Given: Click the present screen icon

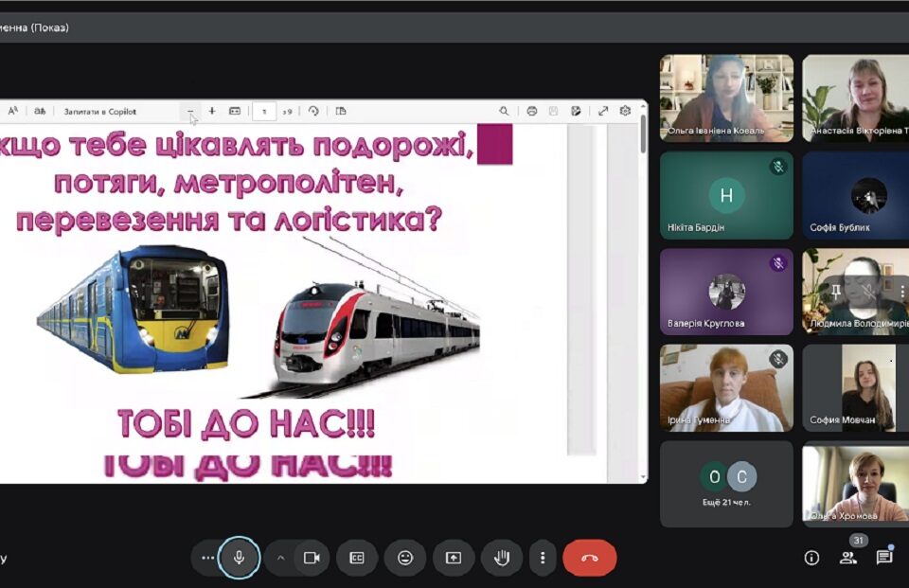Looking at the screenshot, I should click(x=454, y=558).
